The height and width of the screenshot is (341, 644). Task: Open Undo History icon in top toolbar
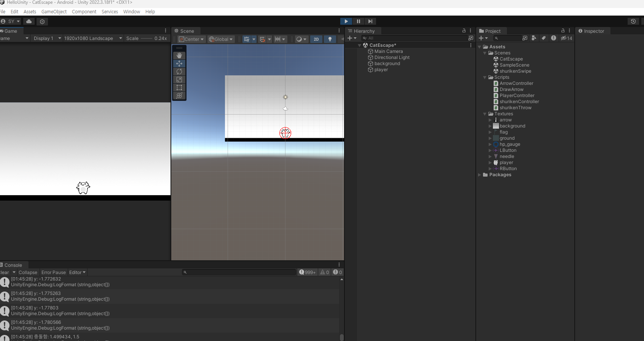[633, 21]
